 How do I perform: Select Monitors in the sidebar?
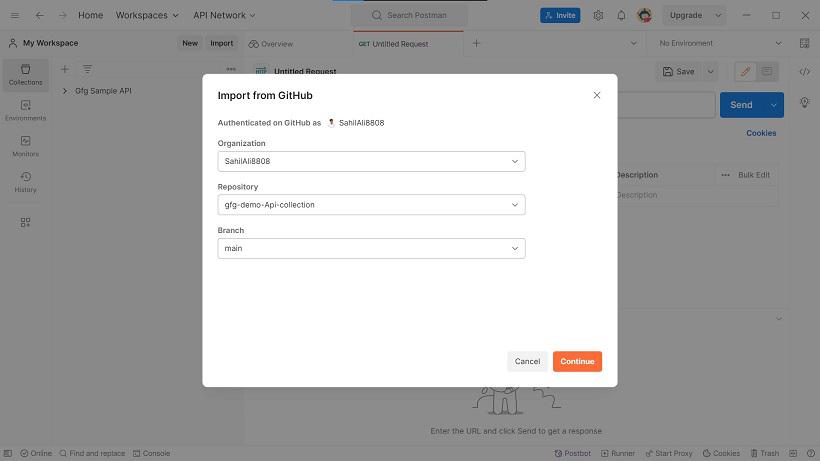[x=25, y=146]
